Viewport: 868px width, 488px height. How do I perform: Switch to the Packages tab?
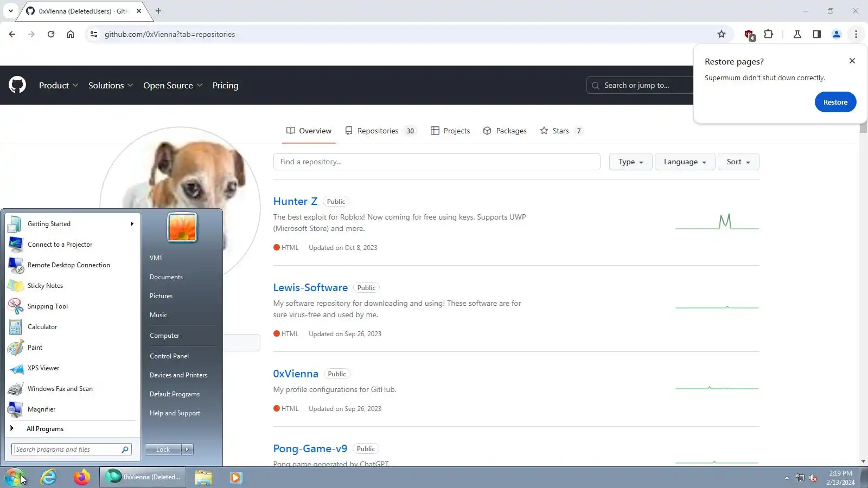[x=505, y=131]
